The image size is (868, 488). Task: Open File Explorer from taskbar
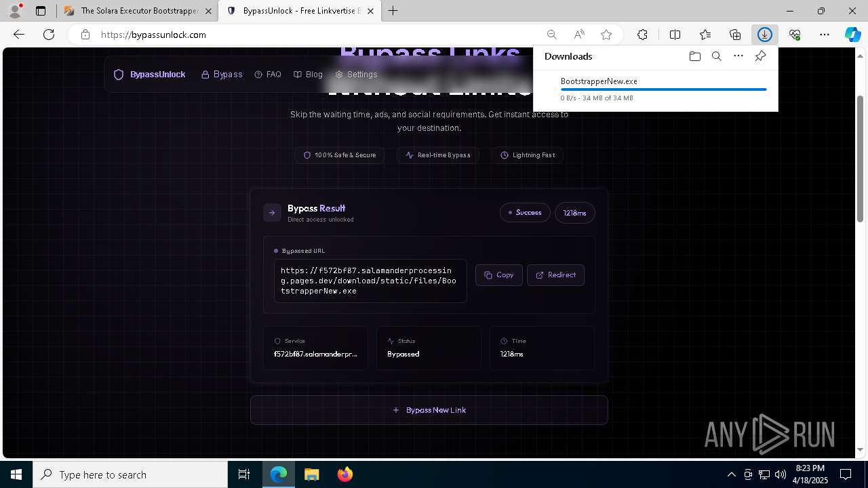coord(311,474)
